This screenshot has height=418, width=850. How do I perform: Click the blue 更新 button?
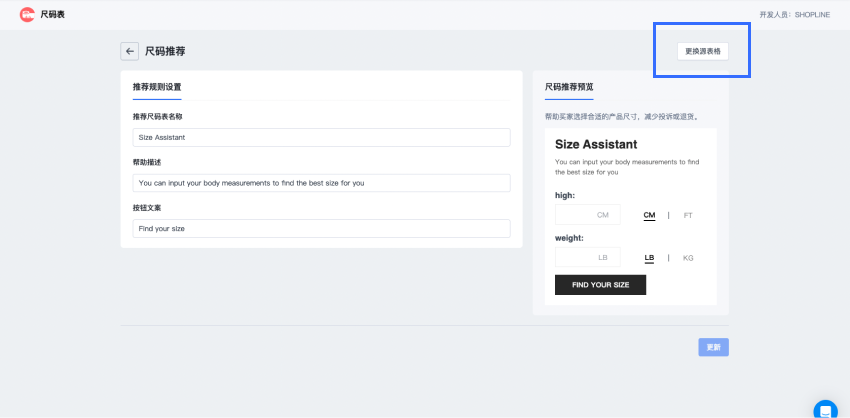point(713,347)
